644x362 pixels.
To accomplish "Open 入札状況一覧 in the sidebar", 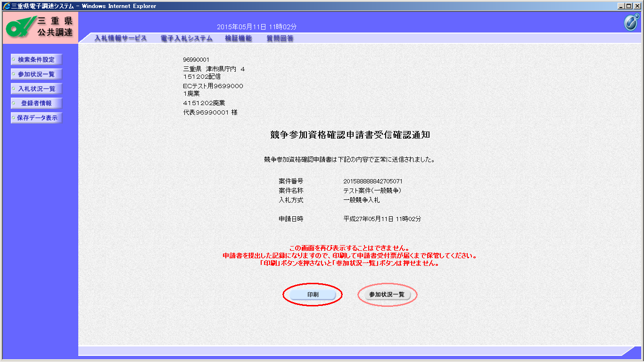I will click(x=36, y=89).
